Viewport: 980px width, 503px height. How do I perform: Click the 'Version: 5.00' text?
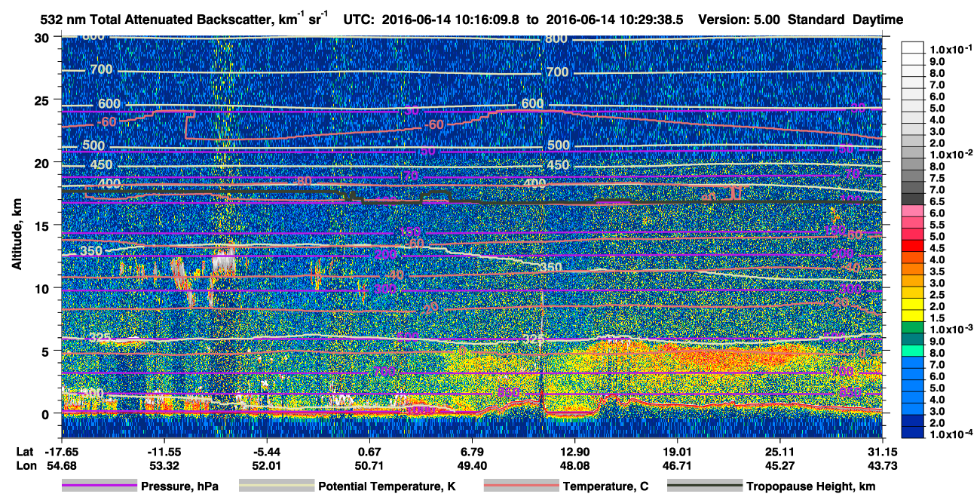pos(740,20)
